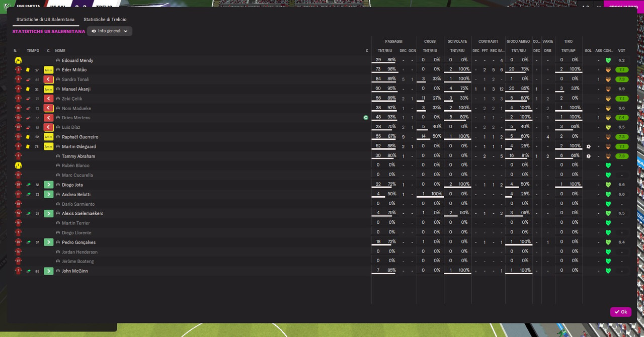Click the TIRO column group header
Image resolution: width=644 pixels, height=337 pixels.
tap(569, 41)
